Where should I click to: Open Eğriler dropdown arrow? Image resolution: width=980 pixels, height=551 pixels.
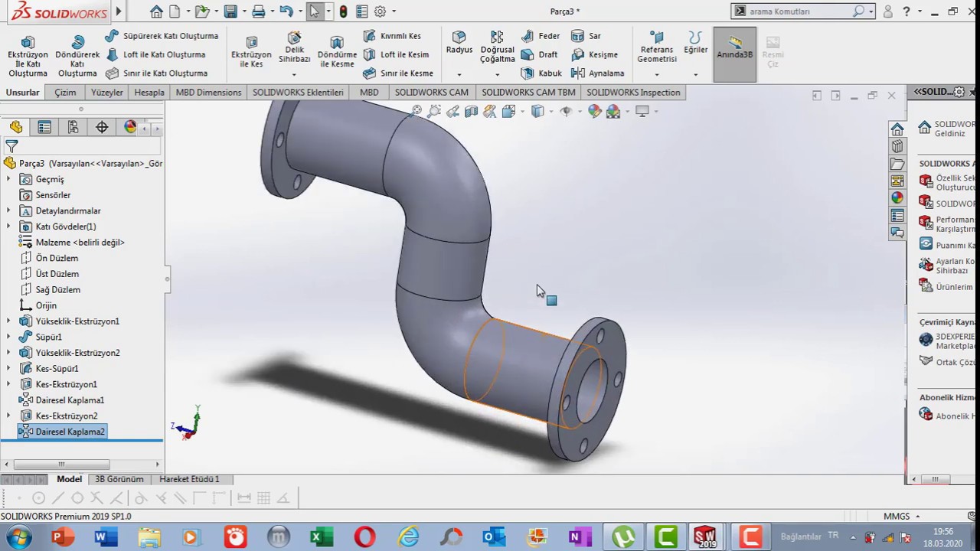695,75
